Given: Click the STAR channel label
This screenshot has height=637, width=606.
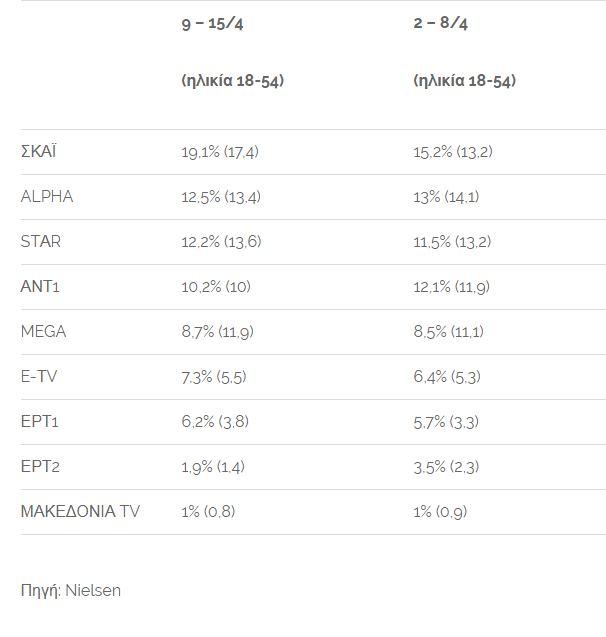Looking at the screenshot, I should pos(41,242).
